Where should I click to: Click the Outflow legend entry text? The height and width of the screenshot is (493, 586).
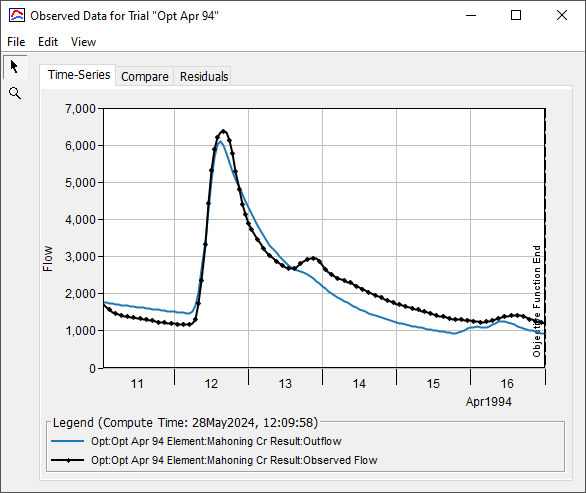tap(216, 441)
